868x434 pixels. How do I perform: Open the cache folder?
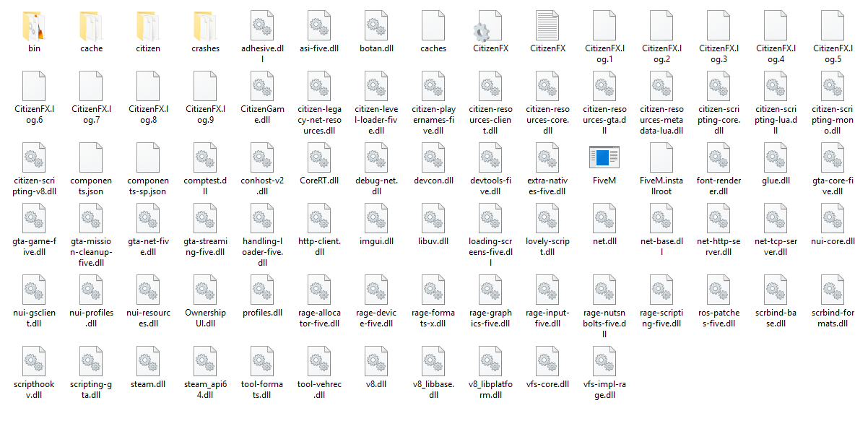(92, 25)
